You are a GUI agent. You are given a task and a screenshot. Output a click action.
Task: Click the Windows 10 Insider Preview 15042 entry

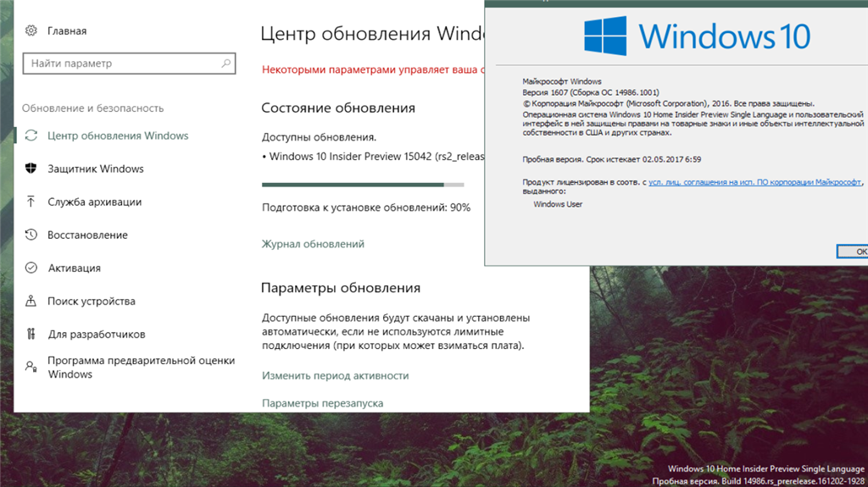(374, 157)
